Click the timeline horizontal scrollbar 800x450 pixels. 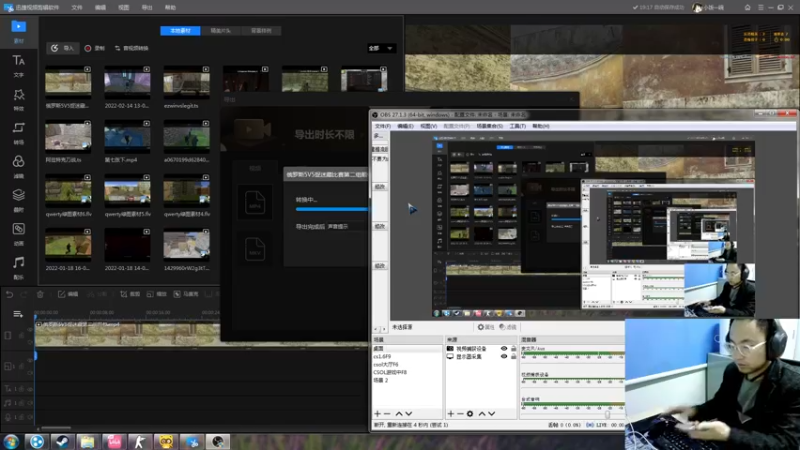pos(56,428)
